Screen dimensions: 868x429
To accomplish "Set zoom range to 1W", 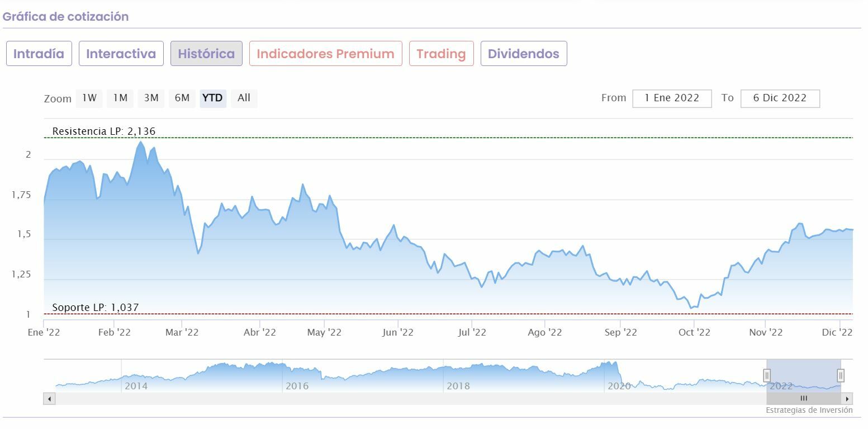I will pos(89,98).
